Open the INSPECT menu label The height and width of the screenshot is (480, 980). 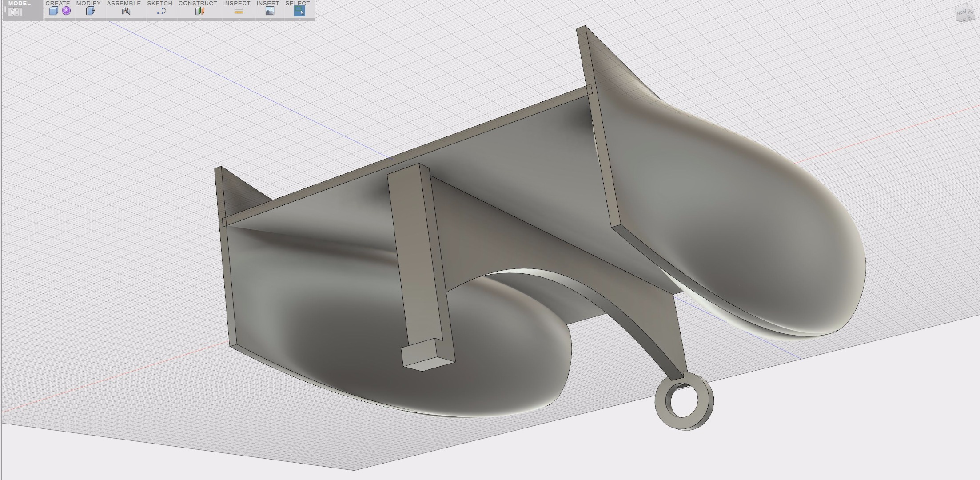coord(237,3)
